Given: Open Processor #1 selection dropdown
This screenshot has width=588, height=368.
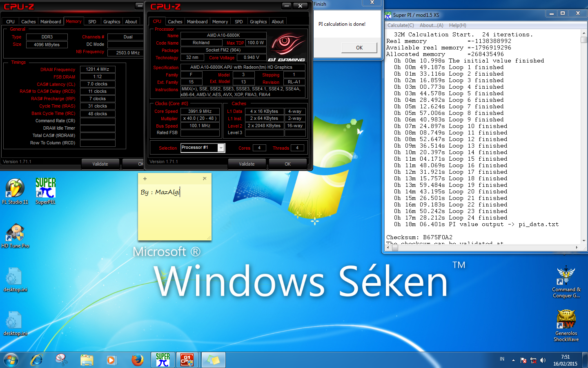Looking at the screenshot, I should click(x=221, y=148).
